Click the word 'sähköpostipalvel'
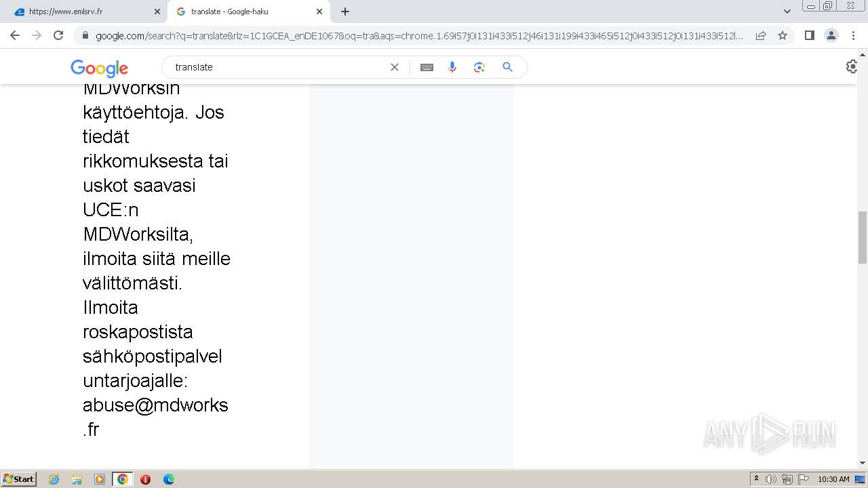 pyautogui.click(x=153, y=357)
